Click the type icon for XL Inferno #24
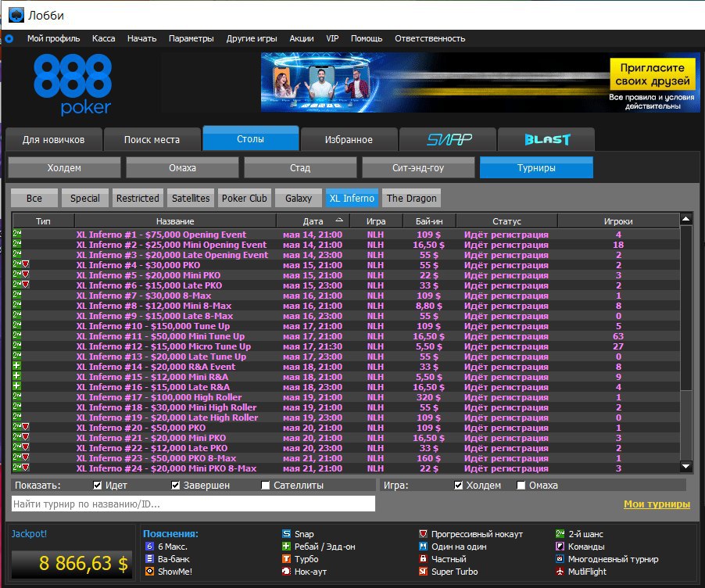705x588 pixels. point(21,468)
